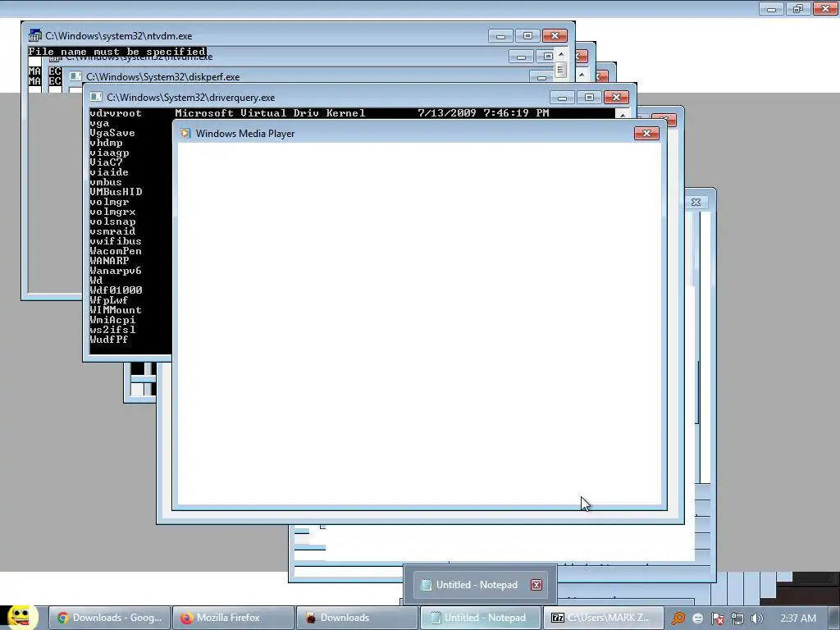The width and height of the screenshot is (840, 630).
Task: Activate Untitled - Notepad taskbar button
Action: click(x=481, y=618)
